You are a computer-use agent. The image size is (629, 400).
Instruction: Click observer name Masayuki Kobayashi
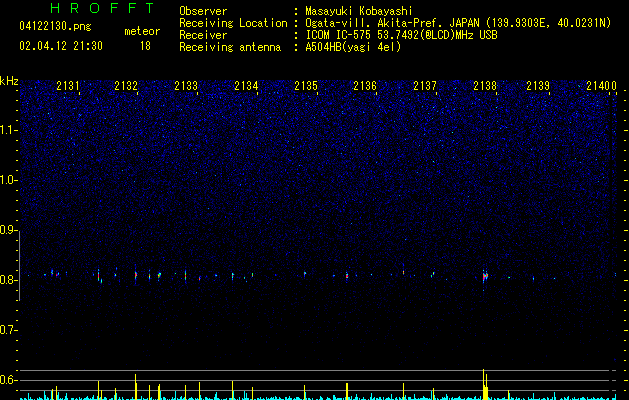(359, 11)
